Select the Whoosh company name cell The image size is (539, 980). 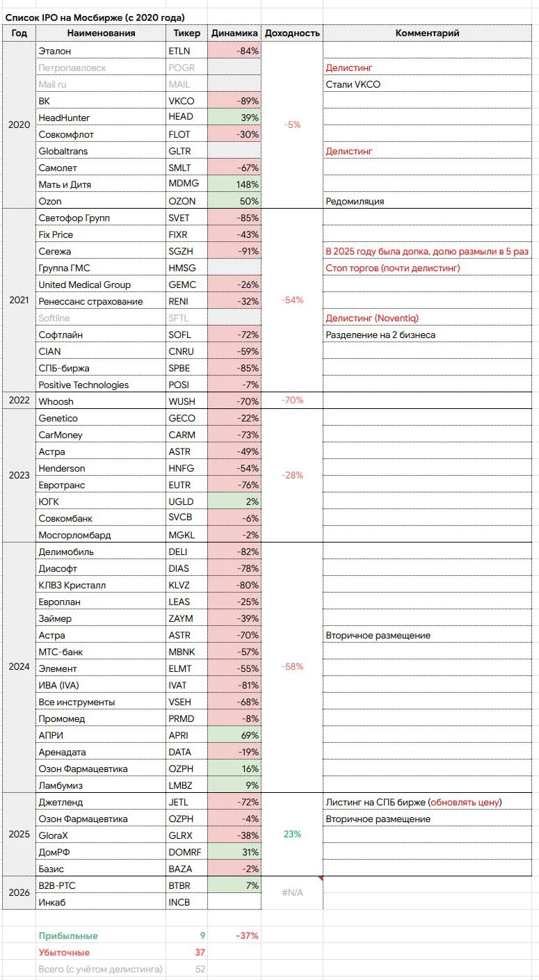click(x=102, y=401)
